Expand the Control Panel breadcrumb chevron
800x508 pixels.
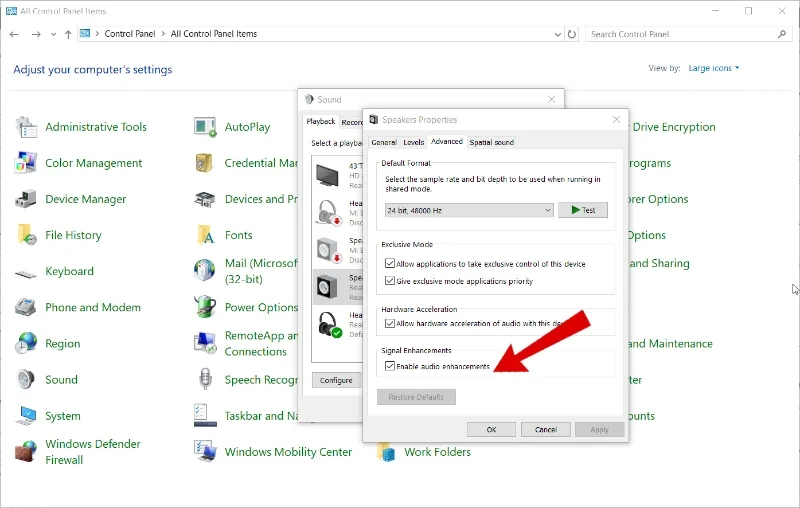(x=163, y=34)
